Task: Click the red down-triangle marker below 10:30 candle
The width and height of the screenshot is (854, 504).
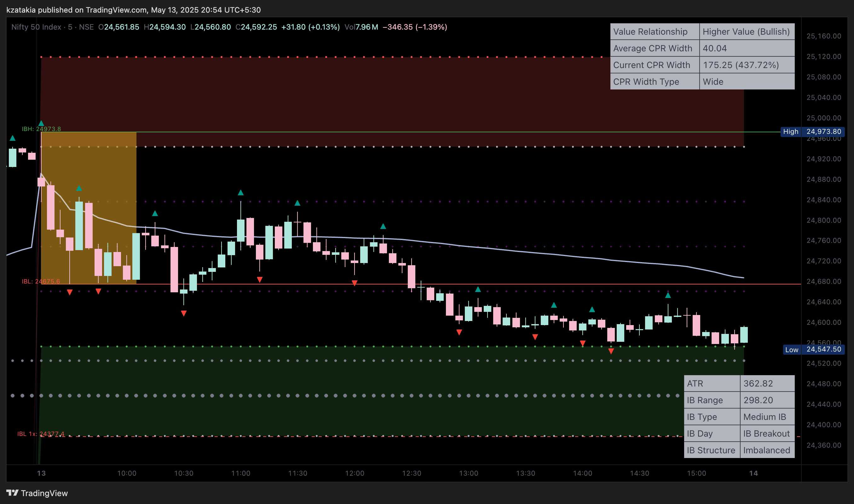Action: coord(184,313)
